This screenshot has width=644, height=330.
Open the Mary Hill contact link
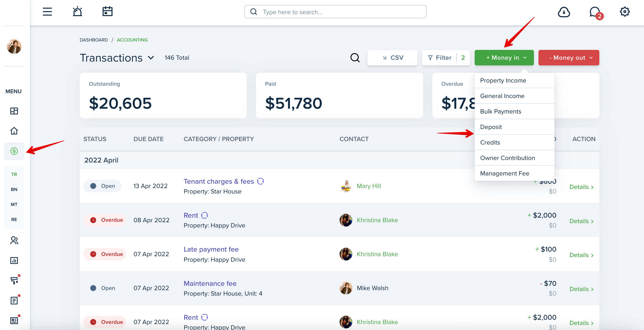pyautogui.click(x=369, y=186)
